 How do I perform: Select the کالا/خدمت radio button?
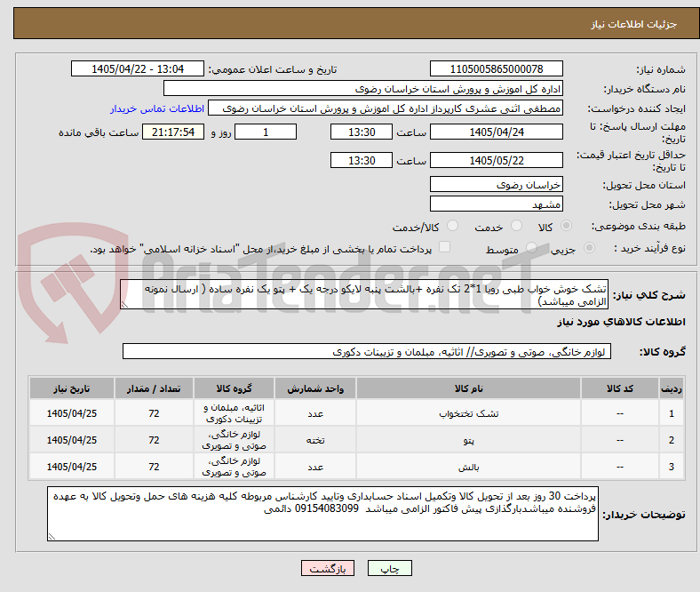click(453, 226)
